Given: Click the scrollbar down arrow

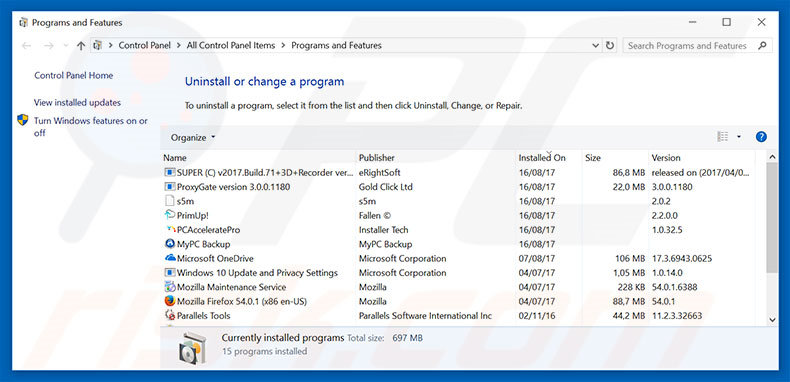Looking at the screenshot, I should pos(771,319).
